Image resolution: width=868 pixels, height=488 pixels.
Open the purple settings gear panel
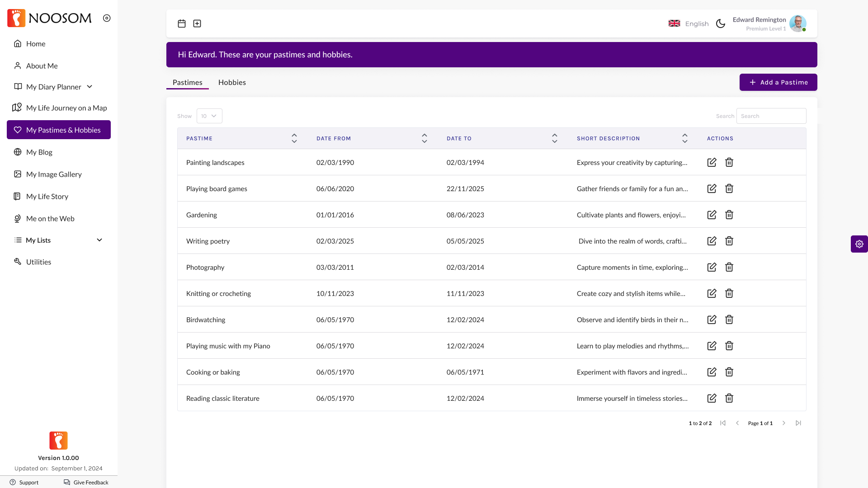pyautogui.click(x=859, y=244)
